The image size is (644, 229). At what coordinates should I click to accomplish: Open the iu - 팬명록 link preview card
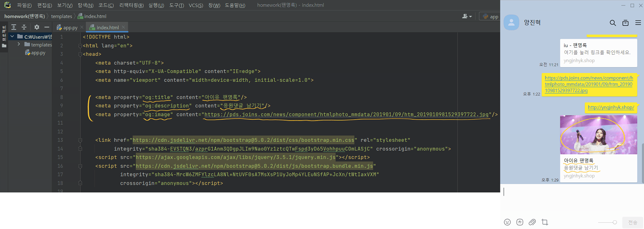pyautogui.click(x=599, y=53)
